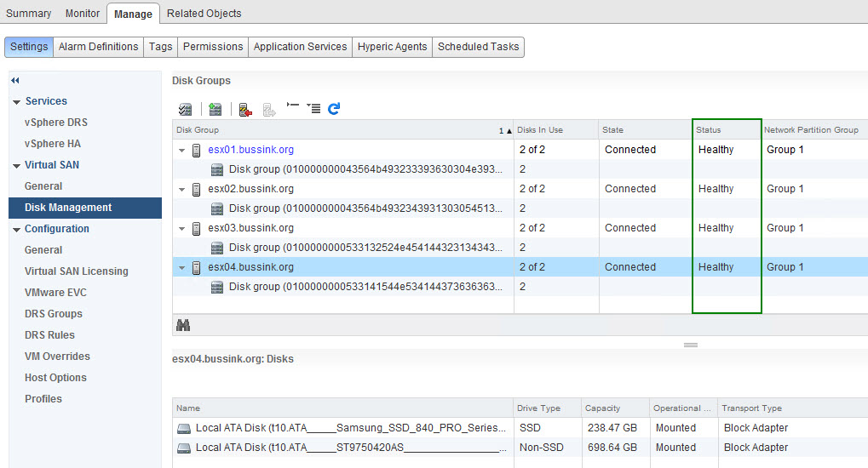The width and height of the screenshot is (868, 468).
Task: Switch to the Monitor tab
Action: pyautogui.click(x=82, y=14)
